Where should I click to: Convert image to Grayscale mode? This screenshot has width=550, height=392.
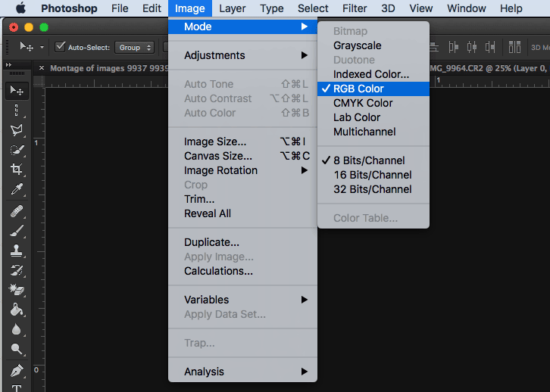pyautogui.click(x=373, y=45)
